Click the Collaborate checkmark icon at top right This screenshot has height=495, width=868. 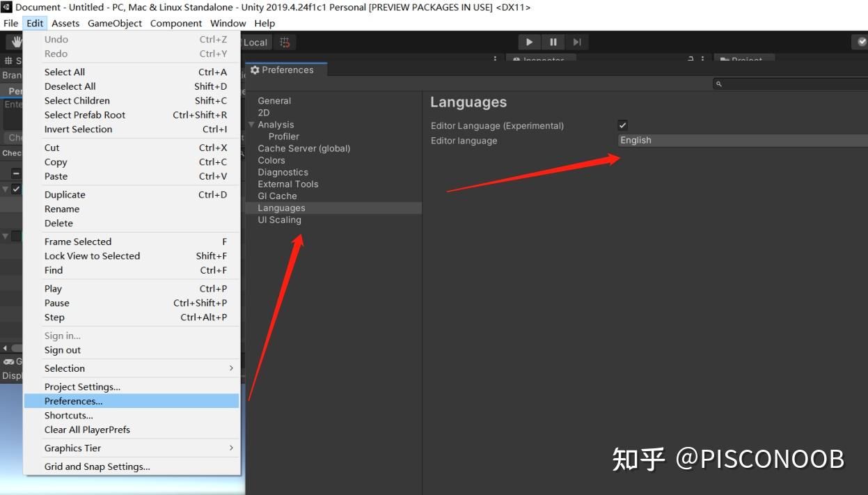[861, 42]
